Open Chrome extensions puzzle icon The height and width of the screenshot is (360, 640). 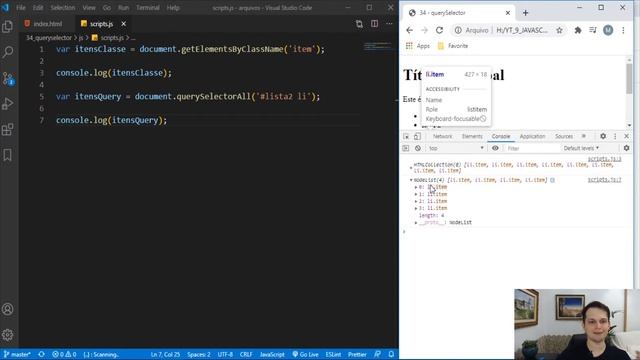(578, 30)
